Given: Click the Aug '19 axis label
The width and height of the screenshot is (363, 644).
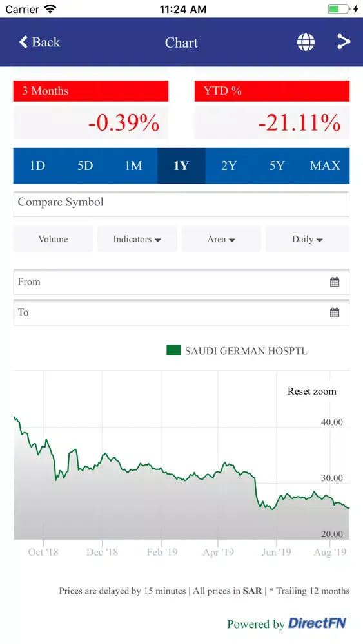Looking at the screenshot, I should pos(329,553).
